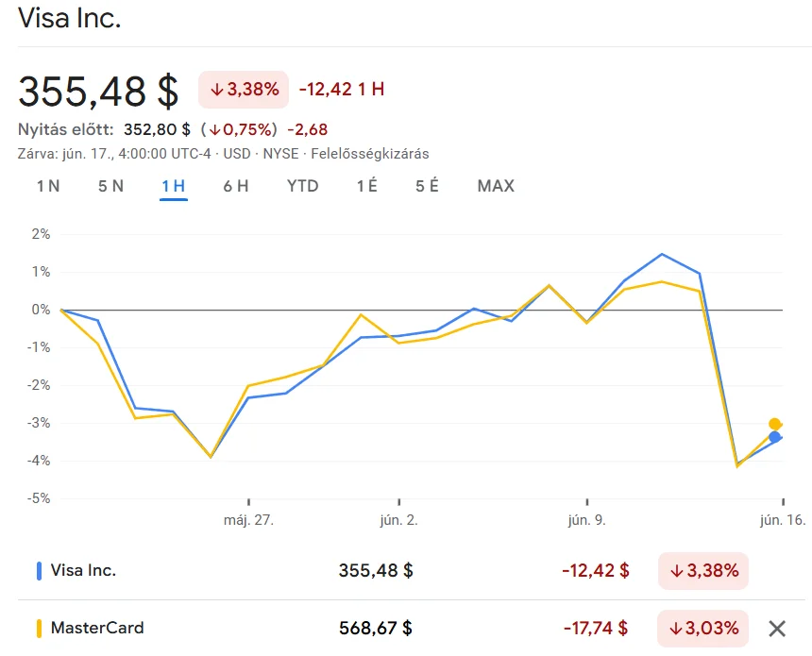Click the 568,67 $ MasterCard price

pos(376,628)
